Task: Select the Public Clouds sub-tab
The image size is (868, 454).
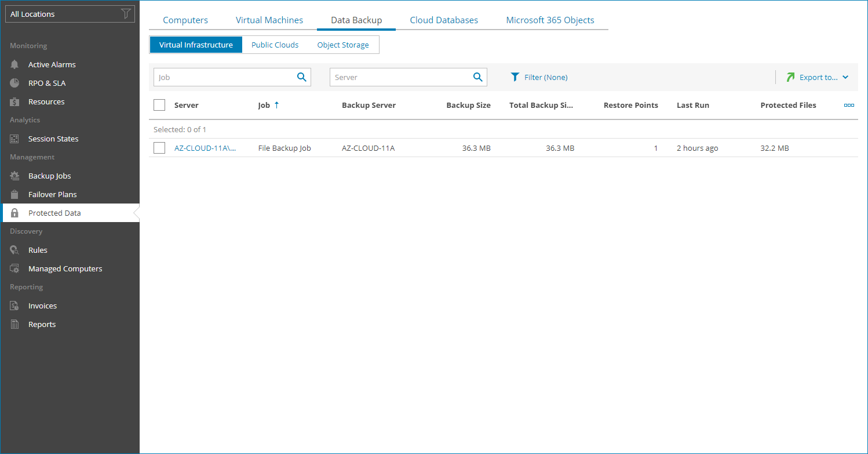Action: (275, 45)
